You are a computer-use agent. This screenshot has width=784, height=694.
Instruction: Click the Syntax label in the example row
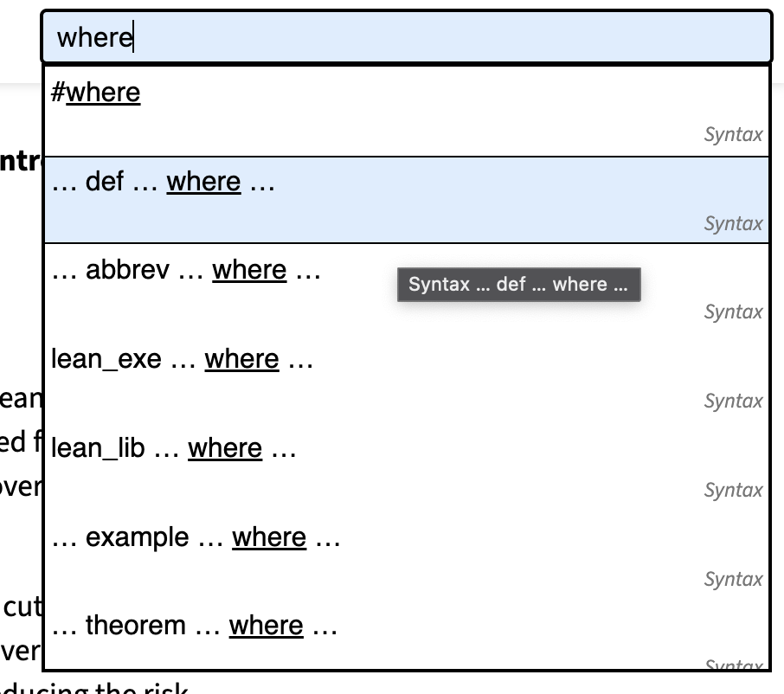point(733,580)
